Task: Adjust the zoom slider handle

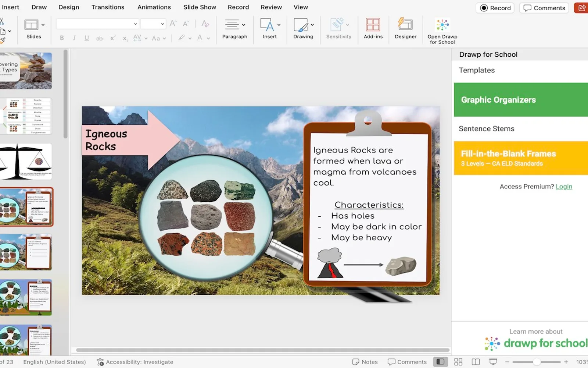Action: pos(537,362)
